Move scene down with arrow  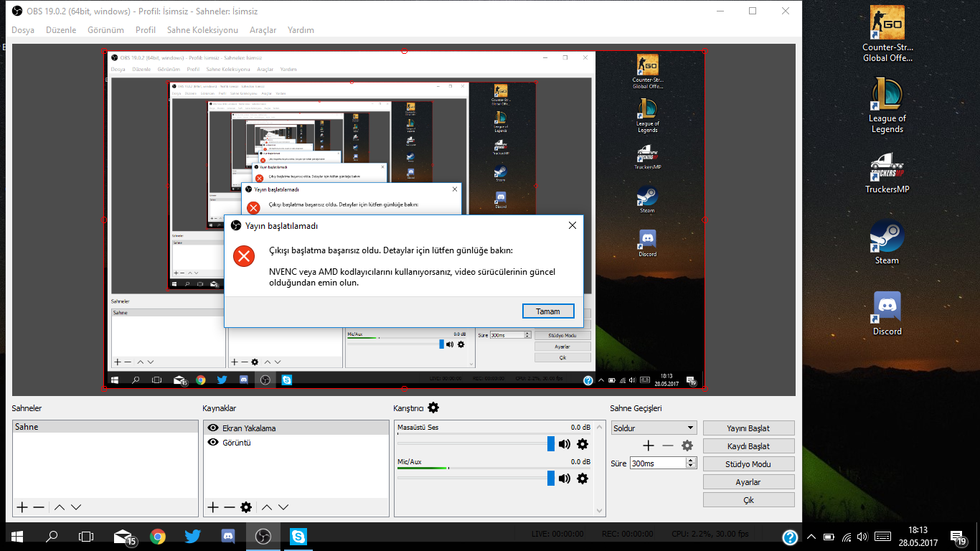76,507
